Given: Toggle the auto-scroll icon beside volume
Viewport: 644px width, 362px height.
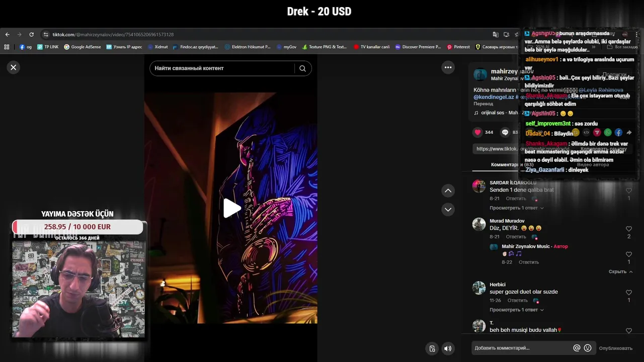Looking at the screenshot, I should click(432, 348).
